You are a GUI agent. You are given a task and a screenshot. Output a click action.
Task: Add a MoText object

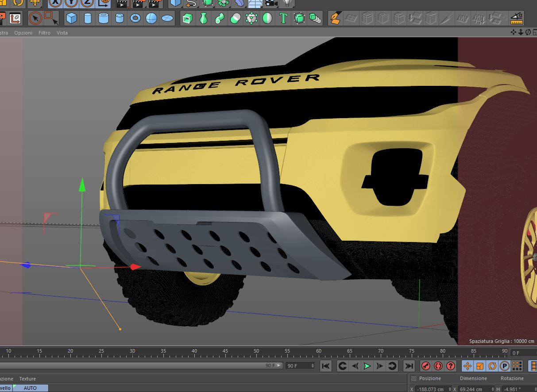point(283,19)
